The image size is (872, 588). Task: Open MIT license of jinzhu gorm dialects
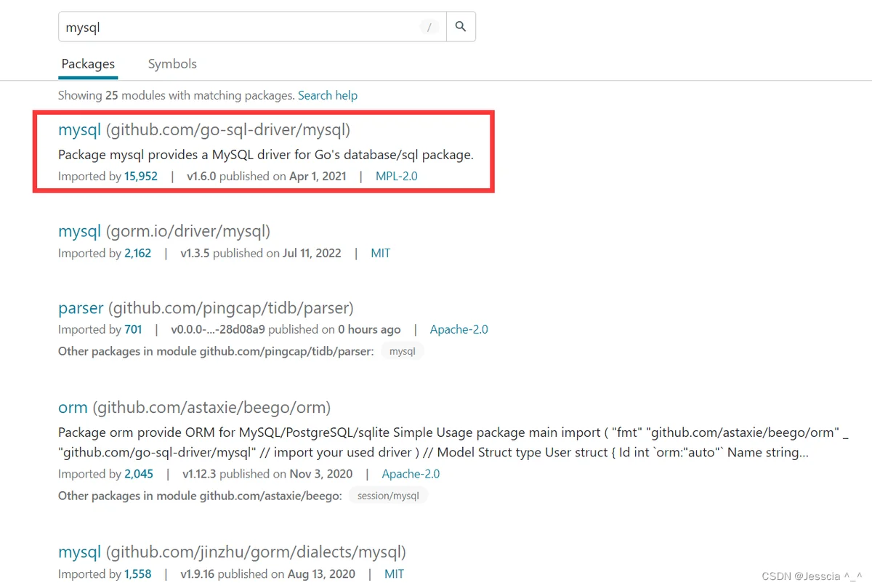point(395,574)
